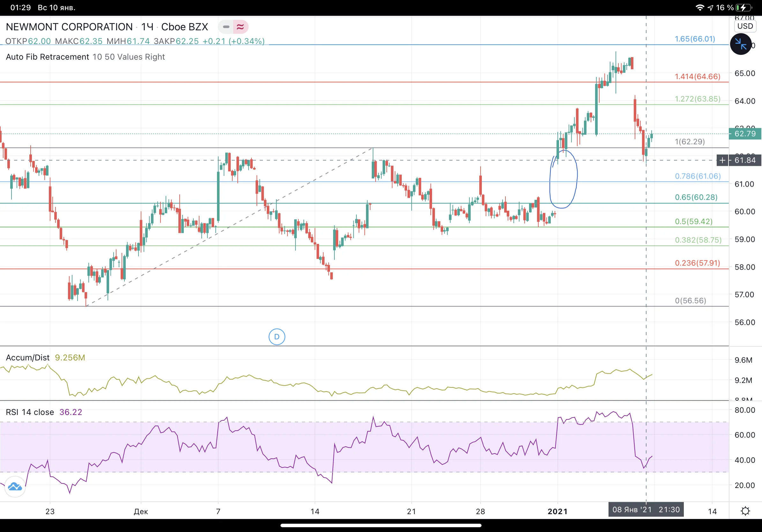Select the Accum/Dist indicator legend
Viewport: 762px width, 532px height.
point(28,358)
